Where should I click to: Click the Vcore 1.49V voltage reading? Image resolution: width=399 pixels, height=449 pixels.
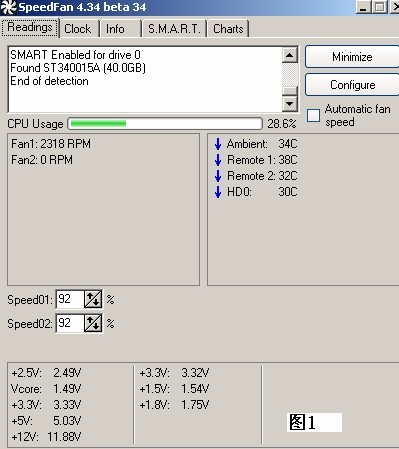[46, 389]
